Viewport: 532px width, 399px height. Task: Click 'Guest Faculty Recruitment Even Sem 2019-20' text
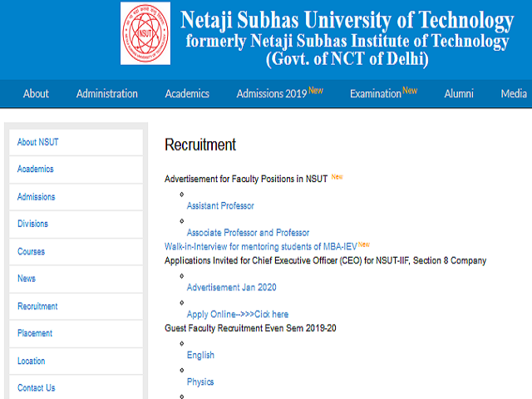pyautogui.click(x=250, y=328)
